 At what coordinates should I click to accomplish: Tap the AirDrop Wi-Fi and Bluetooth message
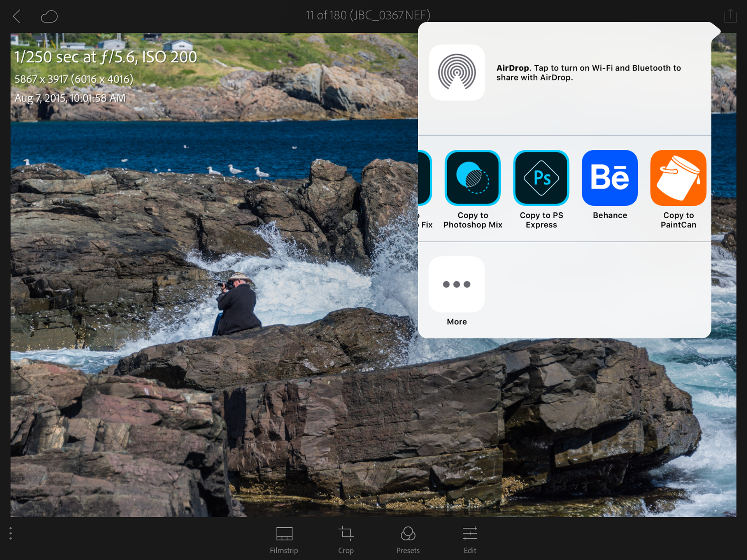pyautogui.click(x=589, y=73)
